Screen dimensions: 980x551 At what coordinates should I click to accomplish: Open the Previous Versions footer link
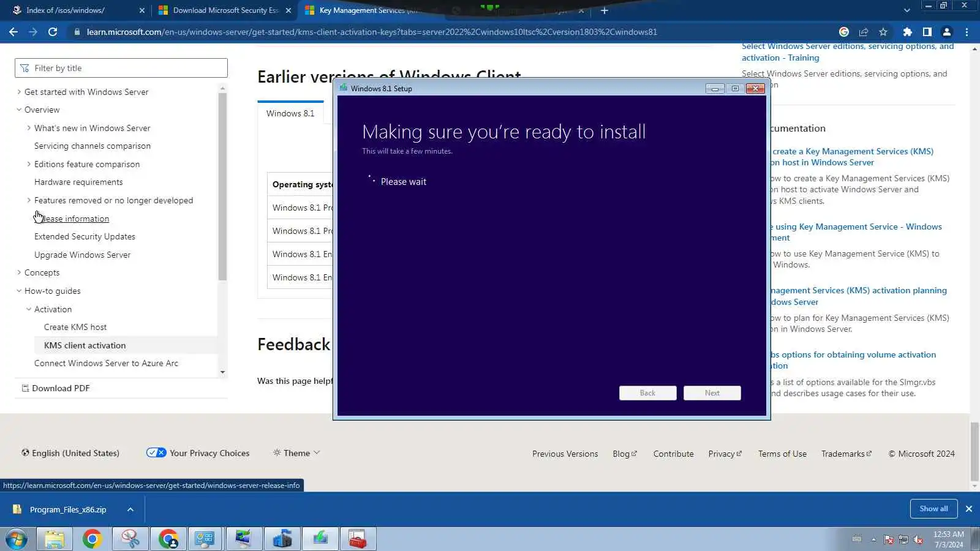coord(565,454)
